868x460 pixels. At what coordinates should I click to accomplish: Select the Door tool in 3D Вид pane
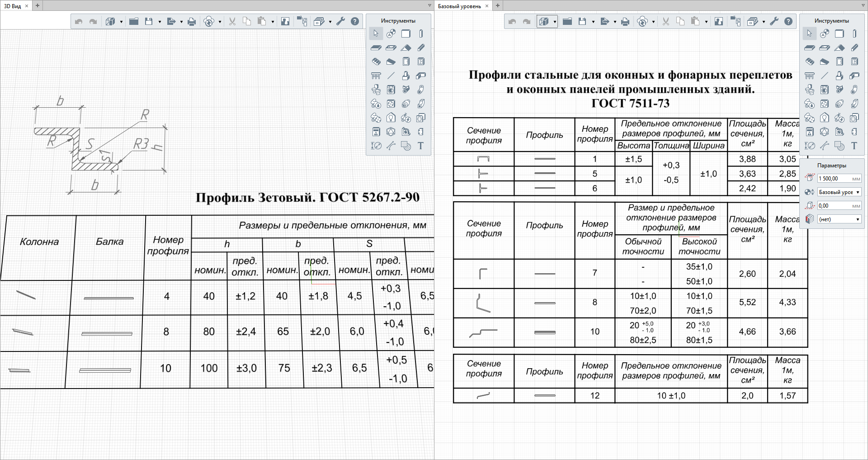point(406,62)
